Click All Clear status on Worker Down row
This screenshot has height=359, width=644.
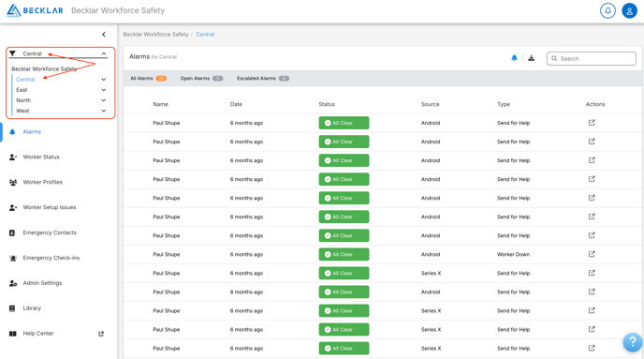click(x=344, y=255)
